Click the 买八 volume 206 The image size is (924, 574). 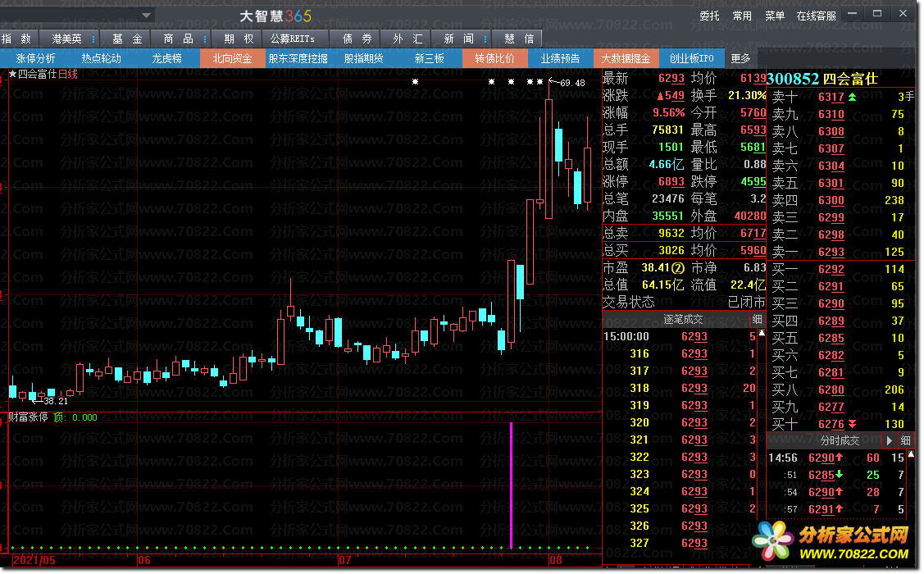[x=894, y=389]
